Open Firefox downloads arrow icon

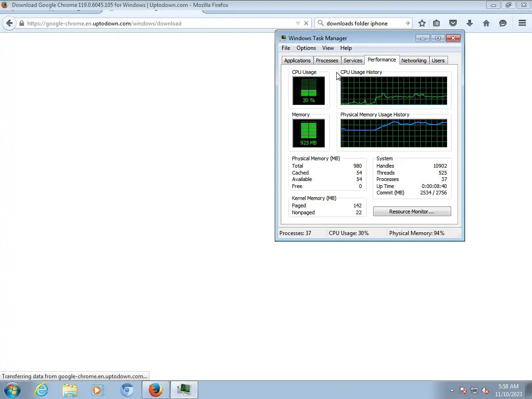coord(470,23)
